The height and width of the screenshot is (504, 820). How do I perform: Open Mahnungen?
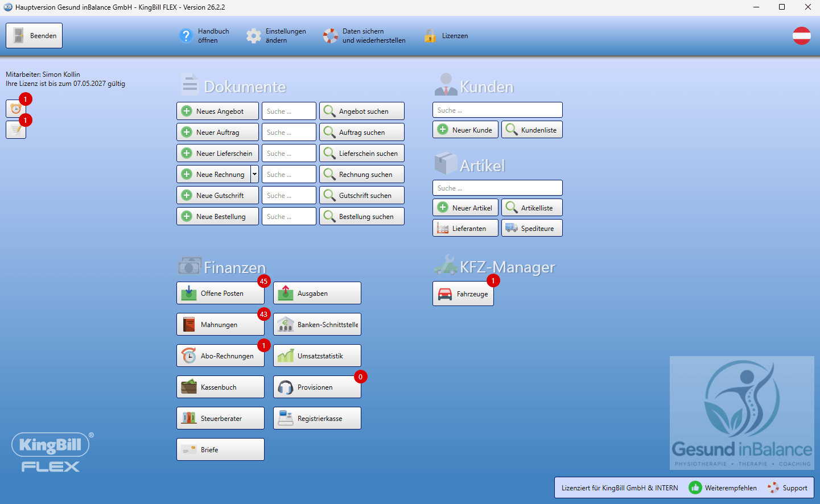220,324
